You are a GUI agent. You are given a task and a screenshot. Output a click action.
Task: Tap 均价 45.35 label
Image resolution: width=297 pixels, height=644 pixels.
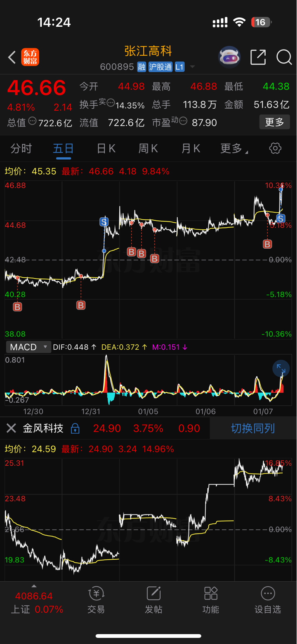pyautogui.click(x=31, y=171)
